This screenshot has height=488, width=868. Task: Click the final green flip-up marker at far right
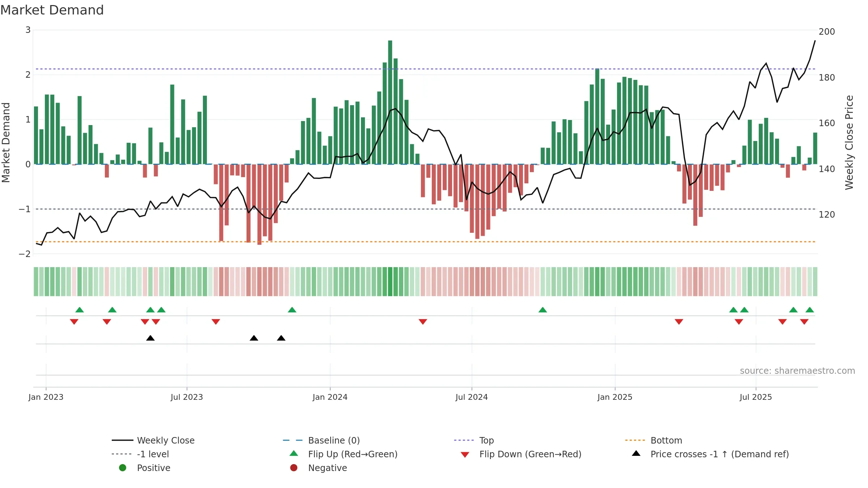coord(810,310)
